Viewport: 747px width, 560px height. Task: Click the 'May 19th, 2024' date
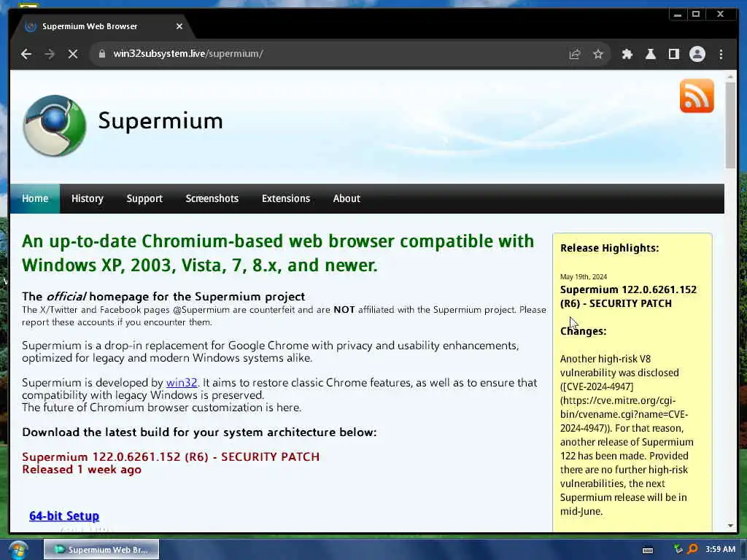point(584,276)
